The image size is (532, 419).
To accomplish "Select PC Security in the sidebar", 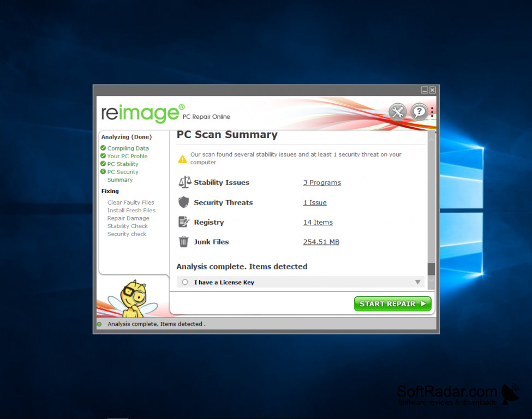I will pyautogui.click(x=123, y=172).
